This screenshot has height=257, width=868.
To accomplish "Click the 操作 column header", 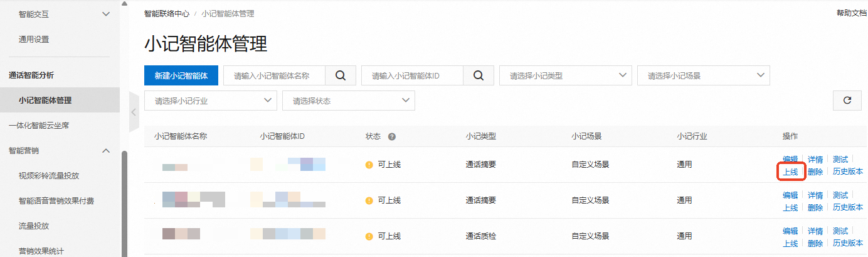I will click(x=790, y=136).
